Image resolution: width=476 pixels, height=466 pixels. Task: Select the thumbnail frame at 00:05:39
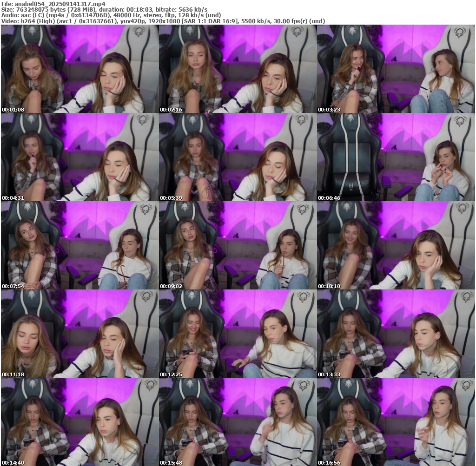pos(238,157)
